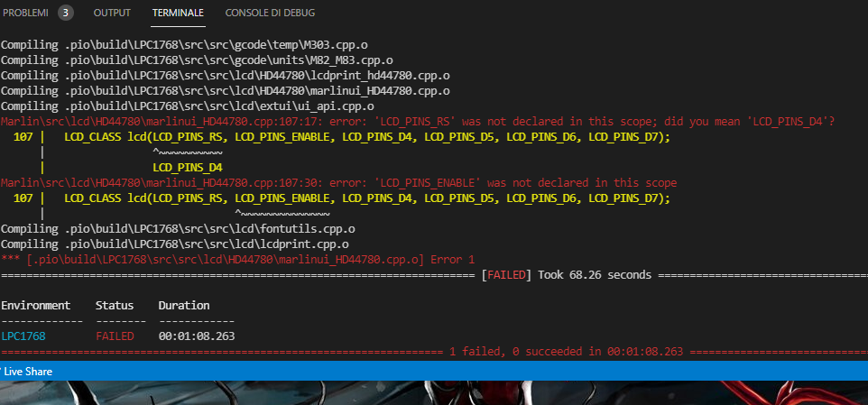Click the red FAILED text in brackets
The height and width of the screenshot is (405, 868).
pyautogui.click(x=506, y=275)
